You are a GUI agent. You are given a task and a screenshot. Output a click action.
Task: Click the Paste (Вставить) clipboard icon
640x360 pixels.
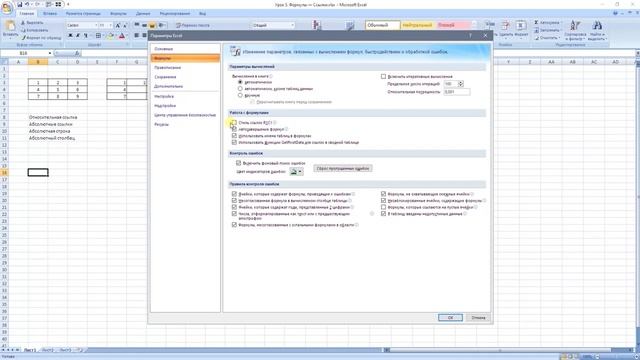[x=10, y=26]
